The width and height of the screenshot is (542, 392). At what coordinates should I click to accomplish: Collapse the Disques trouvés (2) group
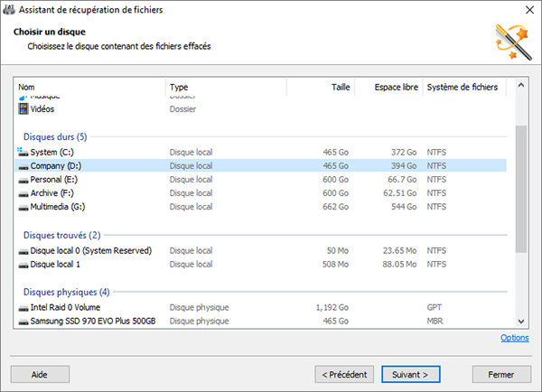61,235
